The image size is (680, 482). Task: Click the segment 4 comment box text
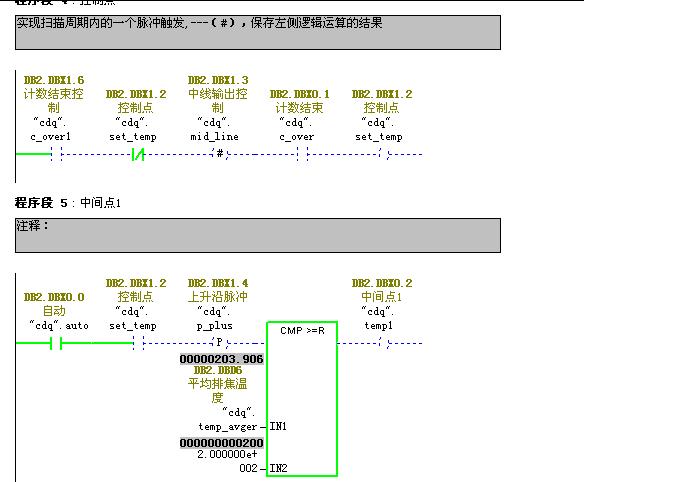pyautogui.click(x=199, y=23)
